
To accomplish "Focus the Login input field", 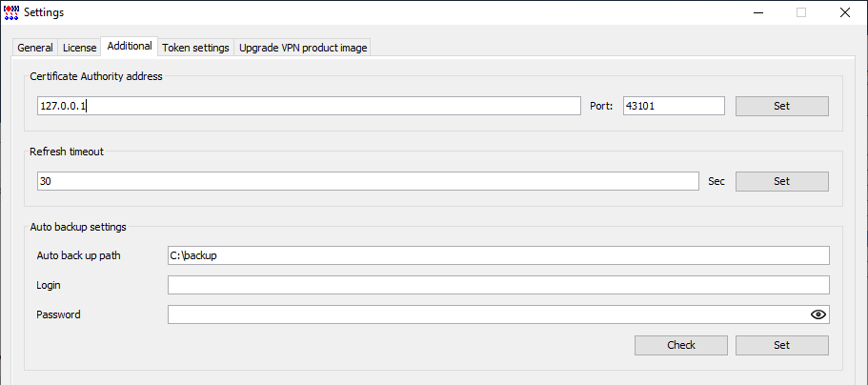I will [498, 285].
